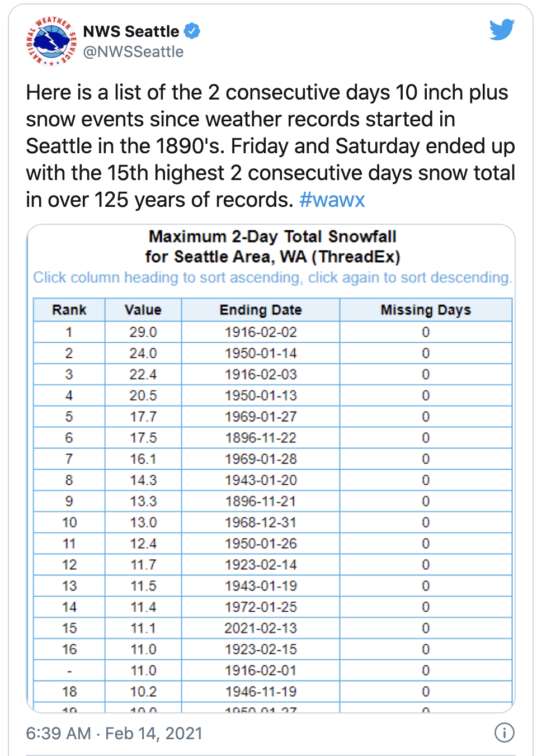This screenshot has width=537, height=756.
Task: Open the NWS Seattle display name
Action: [131, 31]
